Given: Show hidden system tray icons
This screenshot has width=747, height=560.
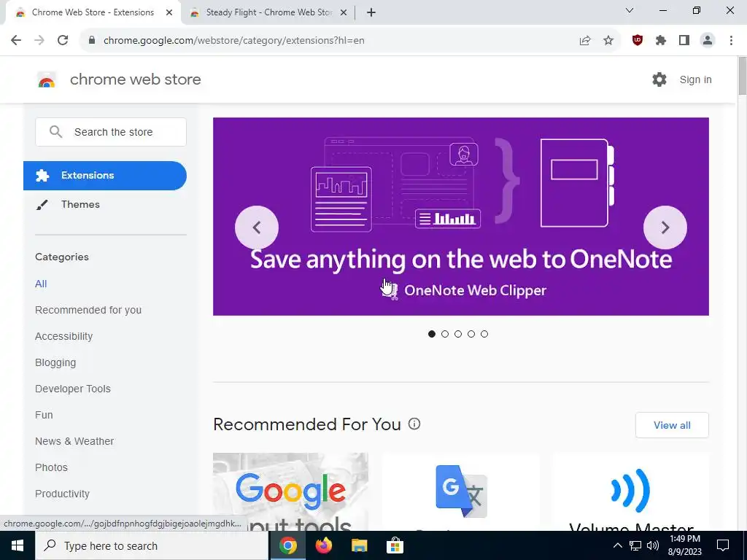Looking at the screenshot, I should click(x=617, y=545).
